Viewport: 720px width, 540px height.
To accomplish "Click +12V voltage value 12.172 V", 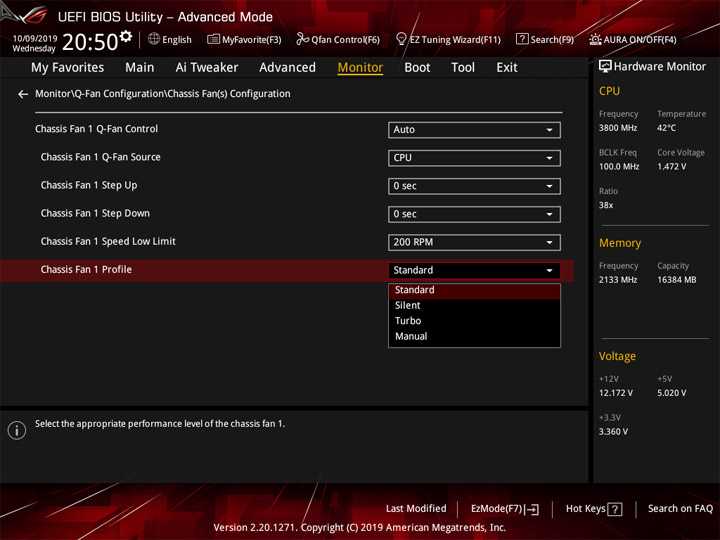I will [616, 393].
